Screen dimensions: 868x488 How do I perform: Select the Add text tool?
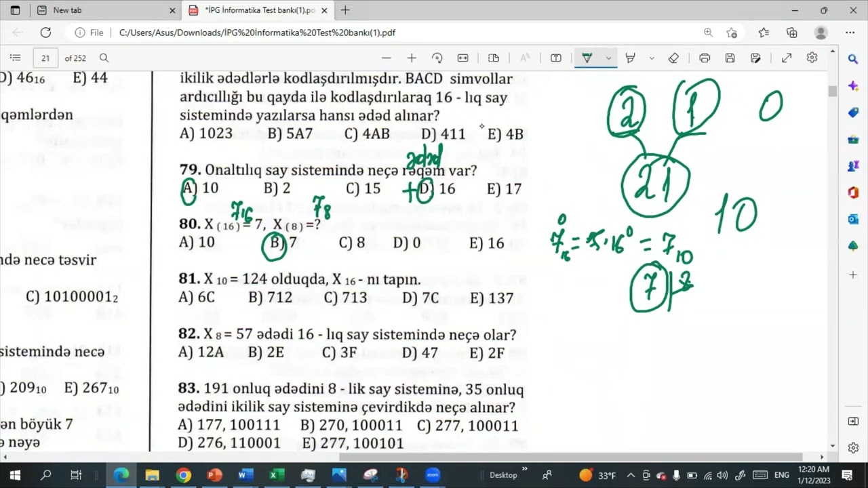pos(556,58)
